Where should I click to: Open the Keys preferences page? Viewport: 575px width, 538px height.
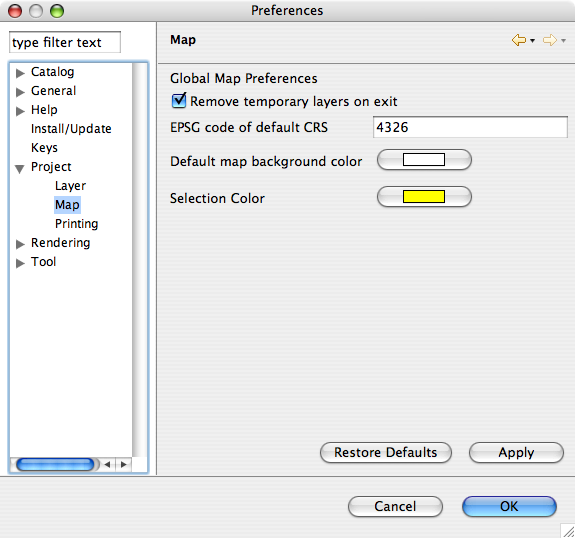pos(44,148)
